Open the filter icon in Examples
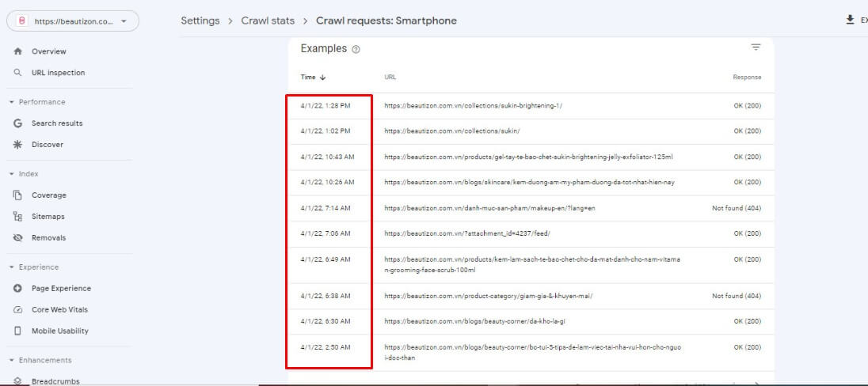Image resolution: width=868 pixels, height=386 pixels. click(756, 47)
